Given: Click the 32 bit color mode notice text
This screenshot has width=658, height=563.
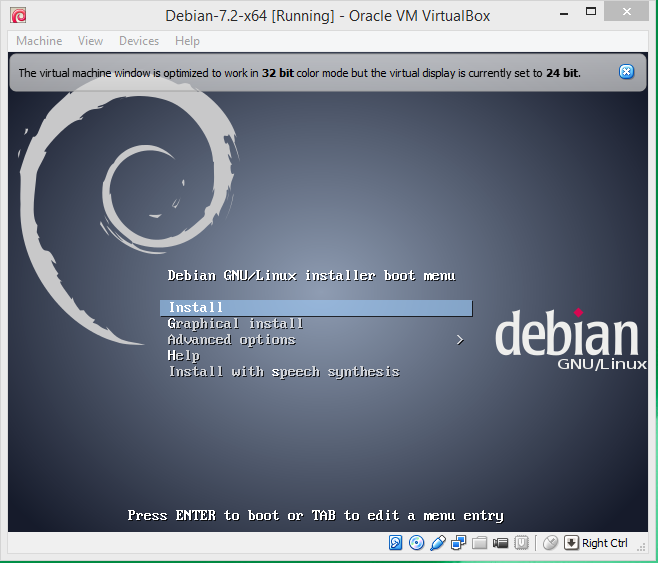Looking at the screenshot, I should [300, 73].
